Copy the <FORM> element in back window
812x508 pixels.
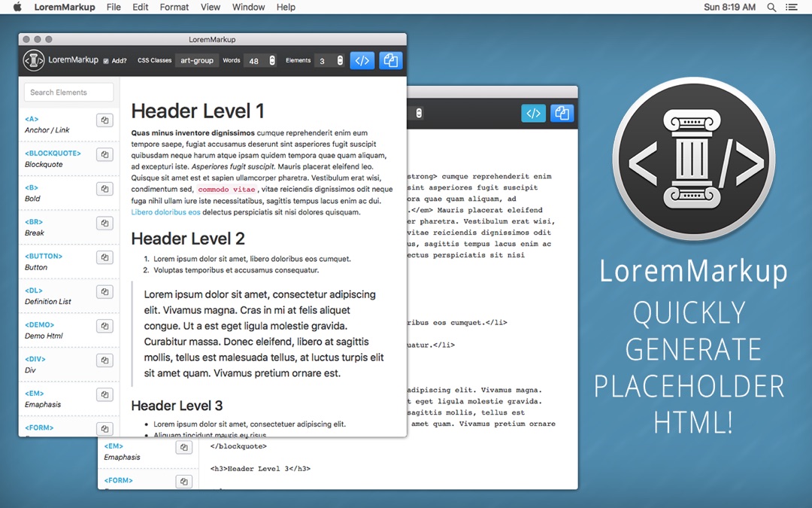pyautogui.click(x=184, y=482)
